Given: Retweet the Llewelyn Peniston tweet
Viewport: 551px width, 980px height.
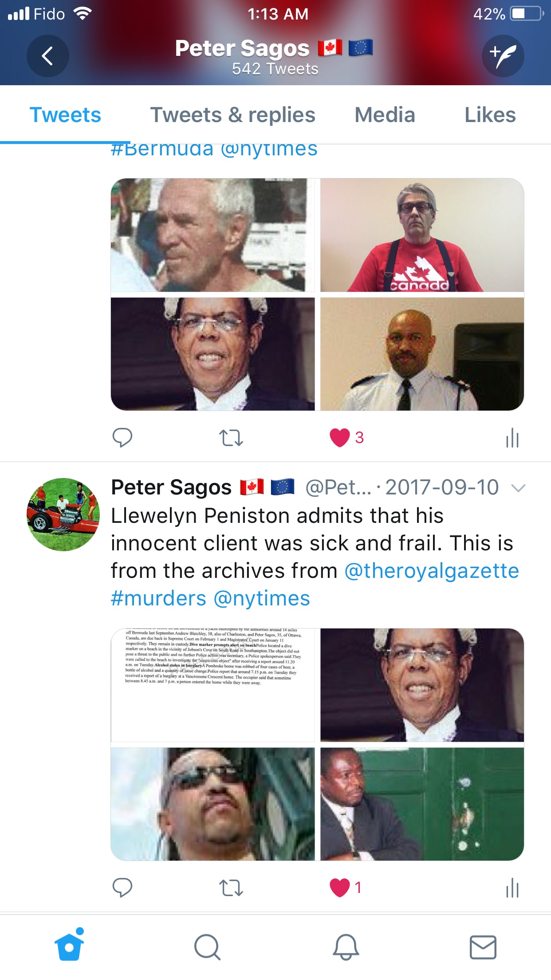Looking at the screenshot, I should click(231, 888).
